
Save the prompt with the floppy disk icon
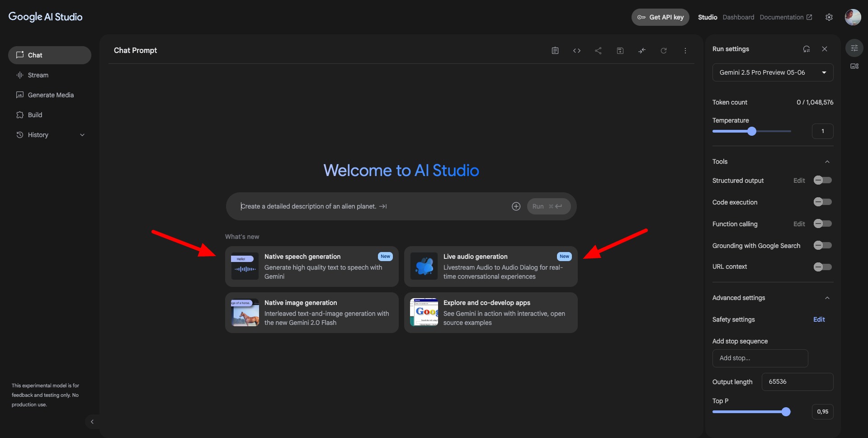pos(620,51)
